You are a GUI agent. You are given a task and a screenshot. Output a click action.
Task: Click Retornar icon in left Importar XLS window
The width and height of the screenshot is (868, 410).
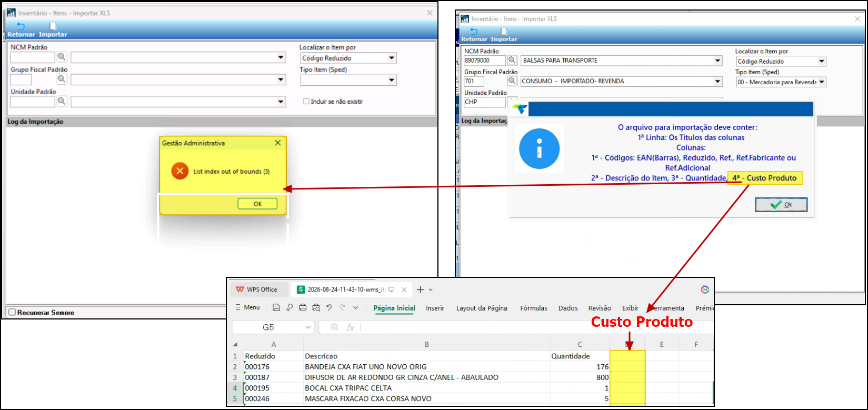click(x=21, y=26)
